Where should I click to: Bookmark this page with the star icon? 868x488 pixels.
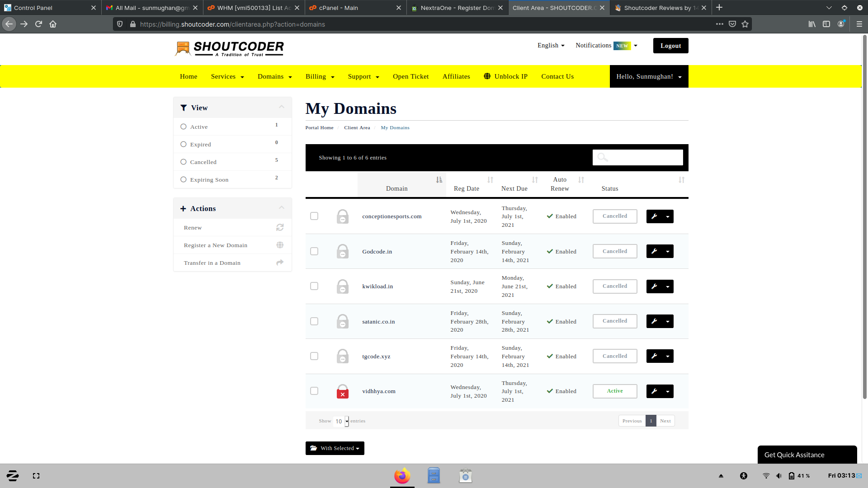[745, 24]
